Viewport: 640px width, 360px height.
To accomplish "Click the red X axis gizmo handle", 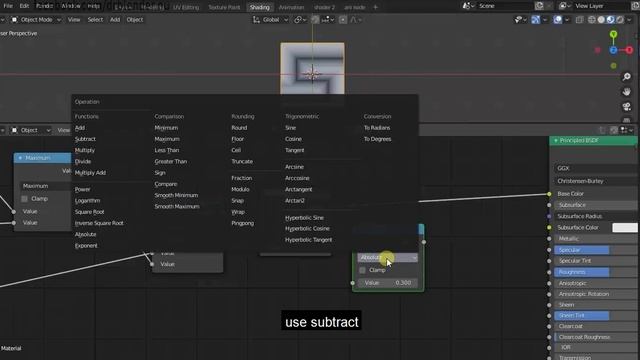I will 629,50.
